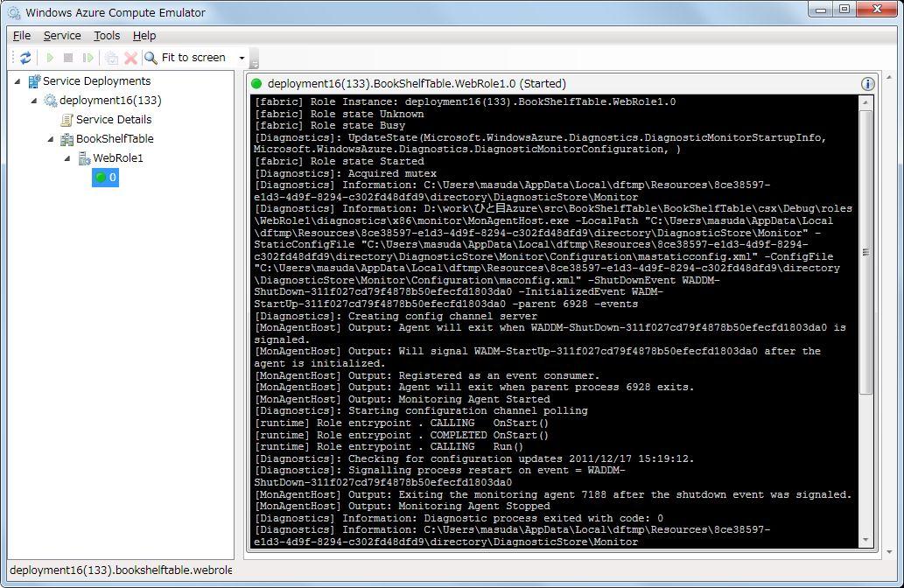Open the Service menu

click(62, 36)
